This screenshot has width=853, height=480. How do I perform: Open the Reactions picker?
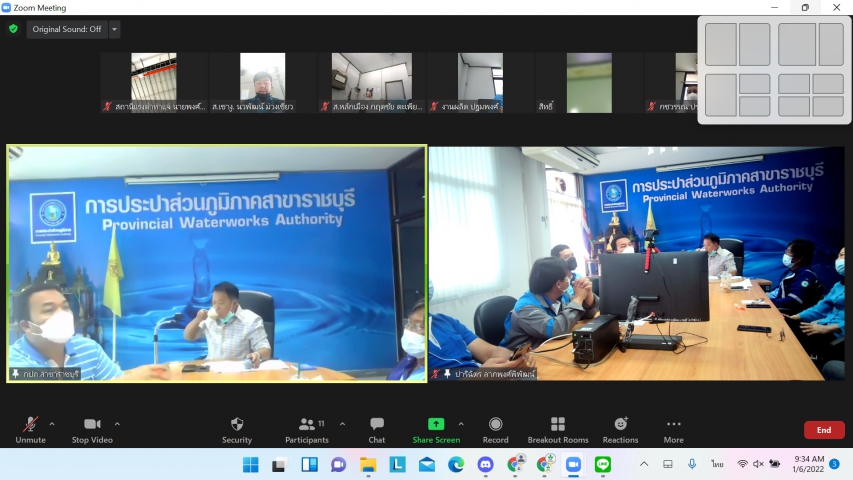[x=620, y=430]
